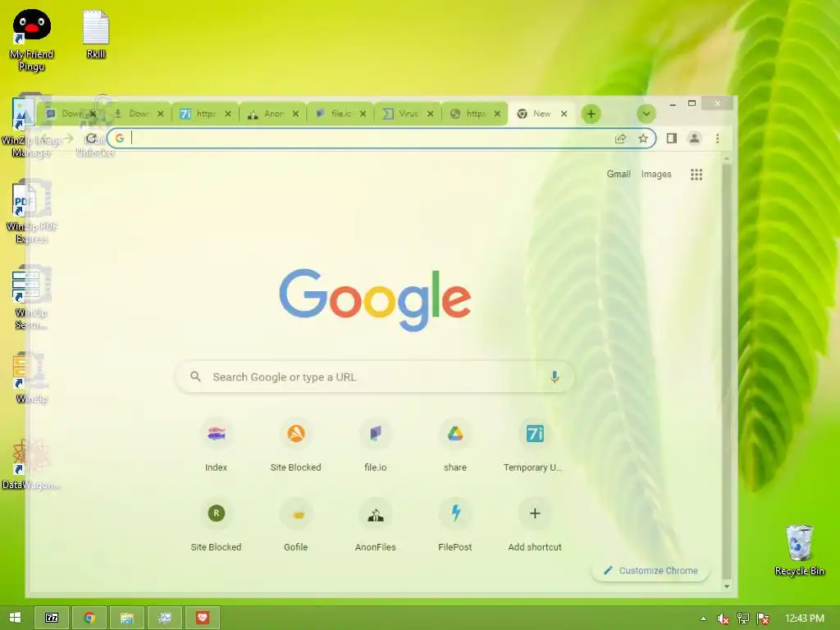Open Gmail link

pos(619,174)
